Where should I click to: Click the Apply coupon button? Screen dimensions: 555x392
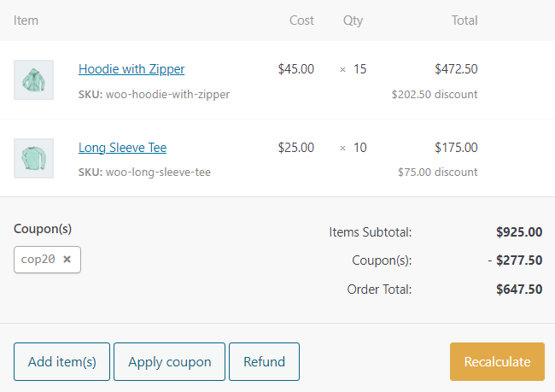(169, 361)
